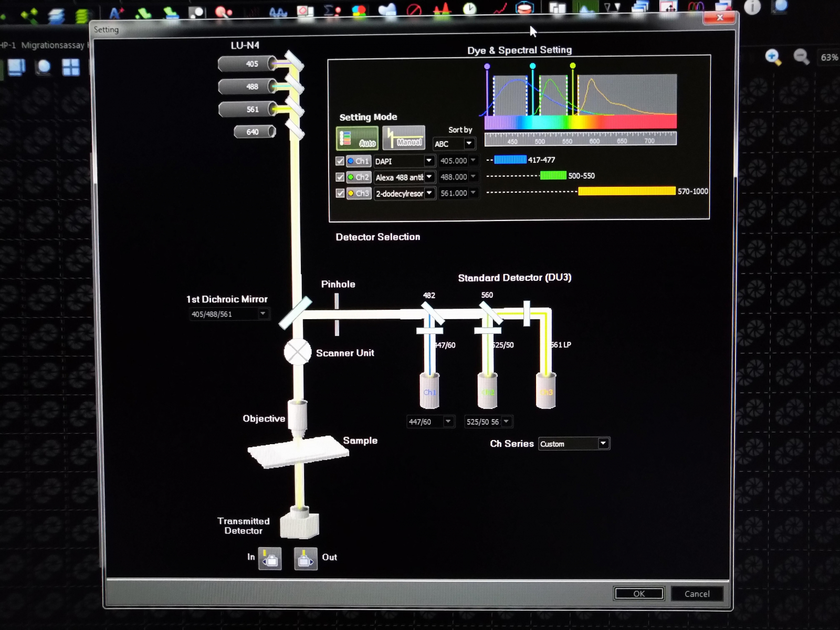Open the 447/60 filter dropdown
840x630 pixels.
[448, 422]
